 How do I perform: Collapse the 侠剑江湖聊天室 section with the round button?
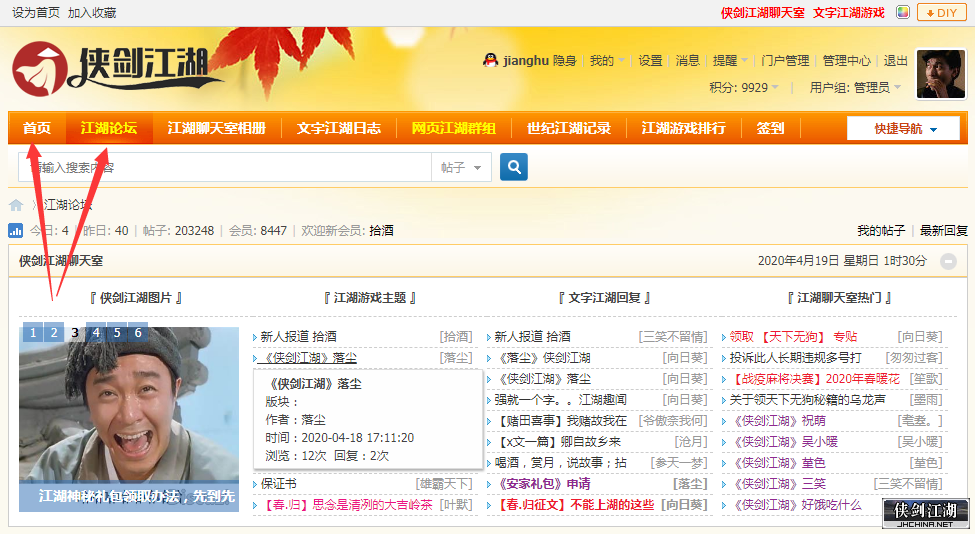(948, 261)
